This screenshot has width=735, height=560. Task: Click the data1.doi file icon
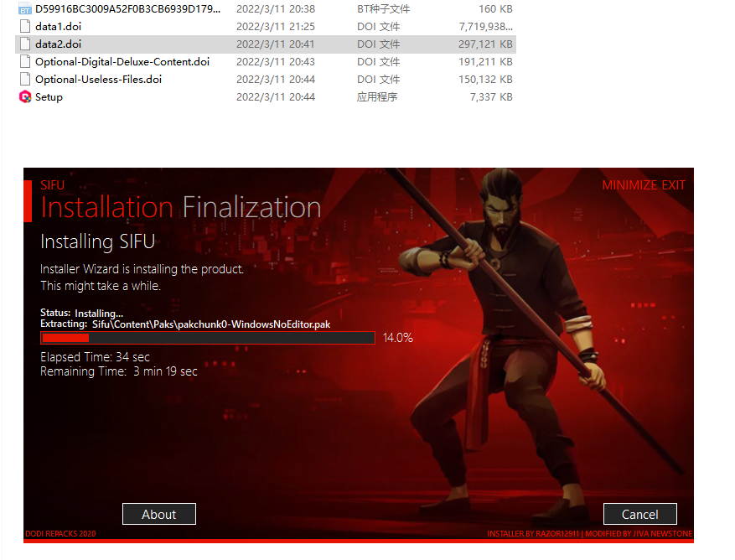25,27
